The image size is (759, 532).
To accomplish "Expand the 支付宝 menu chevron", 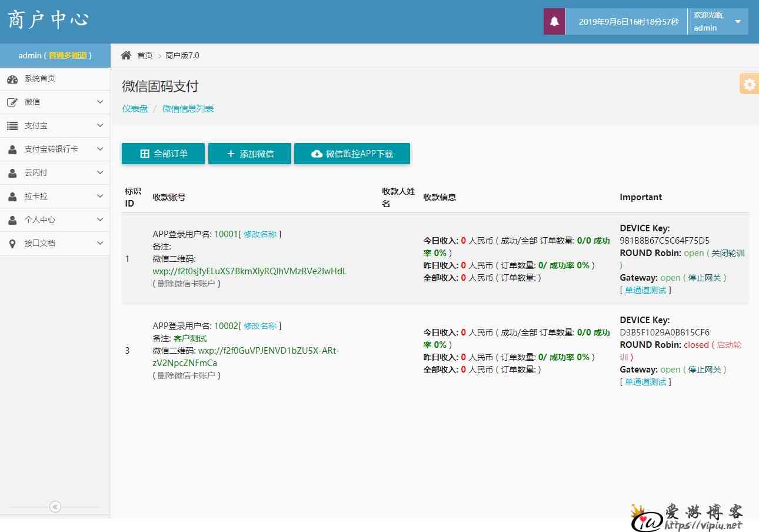I will click(100, 125).
